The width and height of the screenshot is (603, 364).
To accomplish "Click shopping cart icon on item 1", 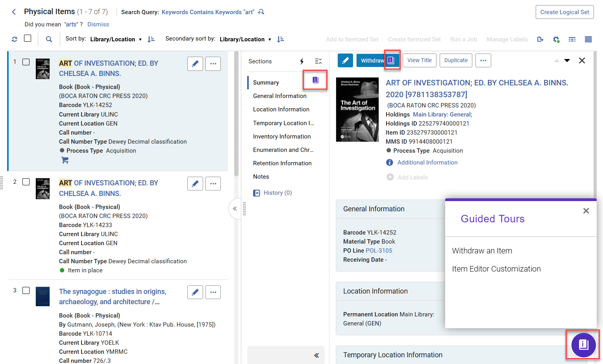I will coord(65,160).
